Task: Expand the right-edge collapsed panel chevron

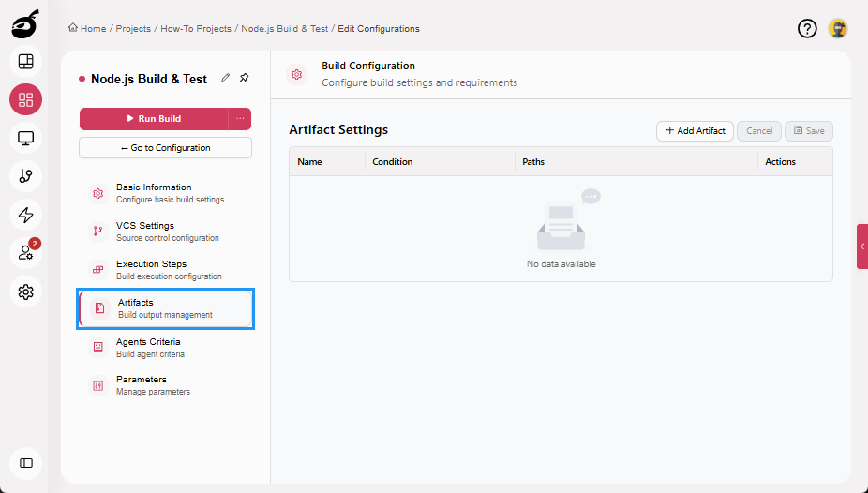Action: (862, 246)
